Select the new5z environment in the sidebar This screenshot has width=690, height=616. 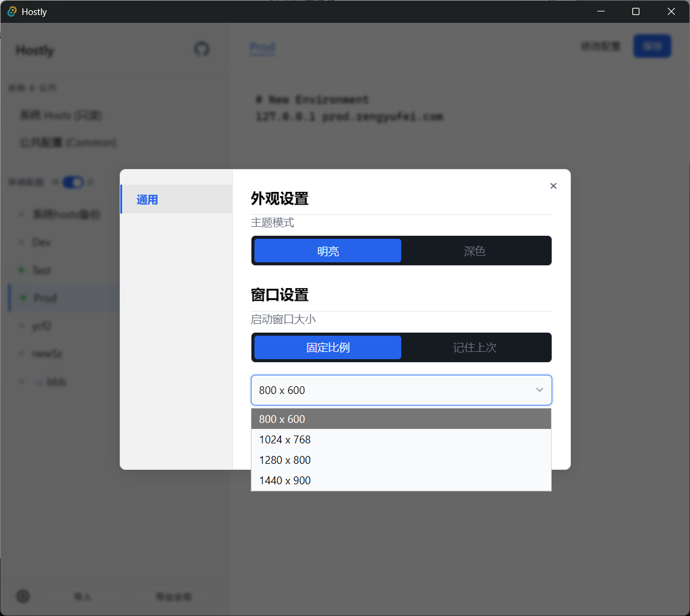click(x=48, y=353)
